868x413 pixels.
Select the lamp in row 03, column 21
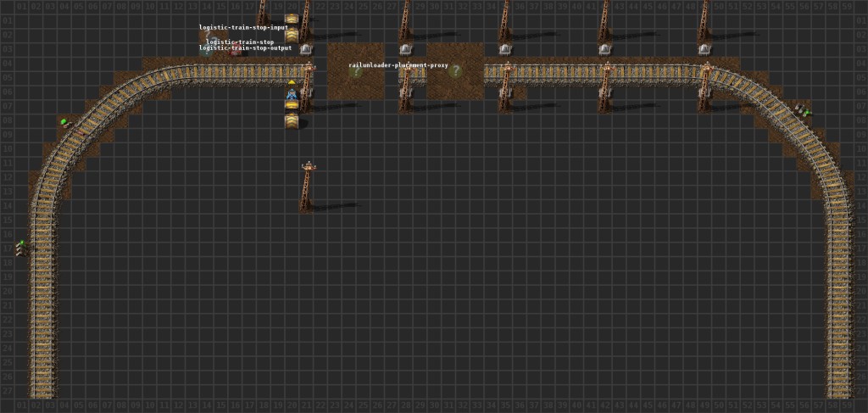pos(305,49)
